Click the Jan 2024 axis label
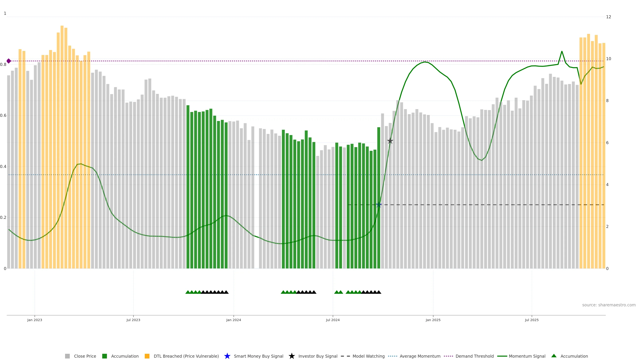Screen dimensions: 644x362 (233, 320)
